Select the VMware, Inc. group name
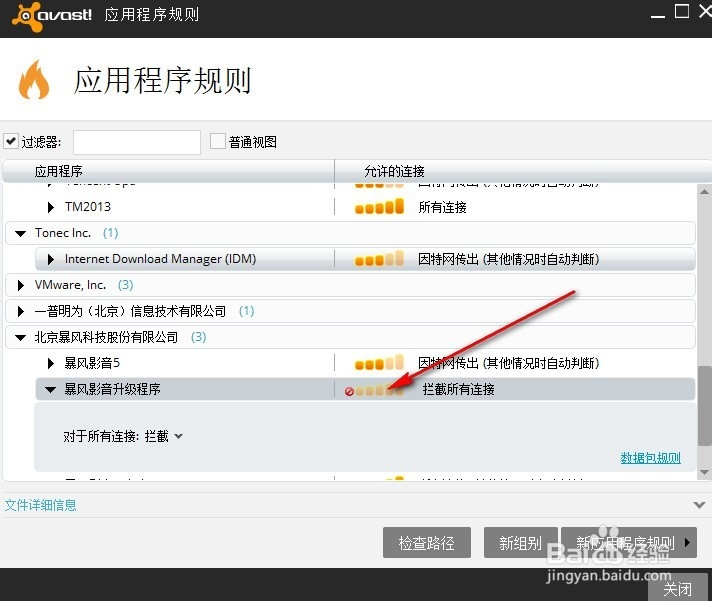This screenshot has height=601, width=712. point(70,285)
